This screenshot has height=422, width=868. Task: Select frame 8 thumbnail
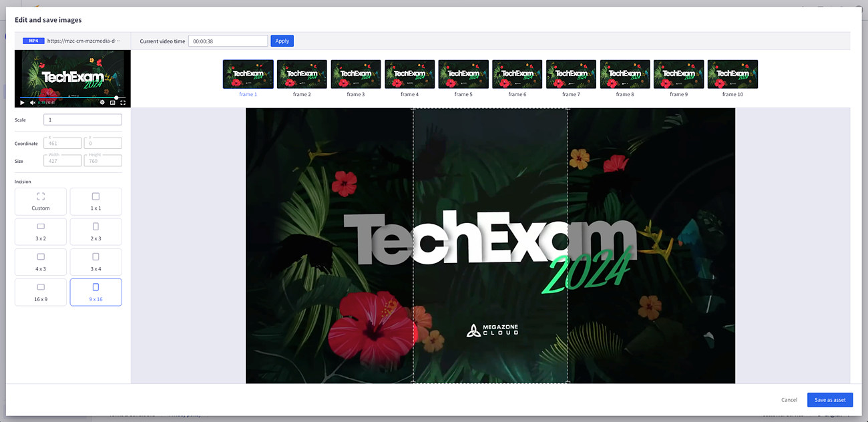[625, 74]
